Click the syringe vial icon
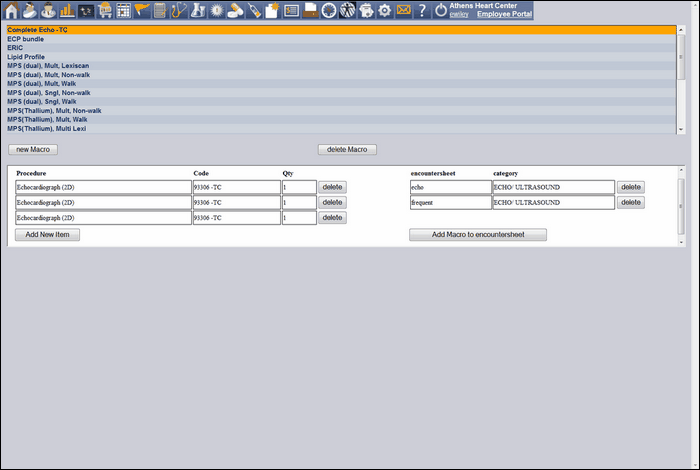700x470 pixels. tap(254, 10)
